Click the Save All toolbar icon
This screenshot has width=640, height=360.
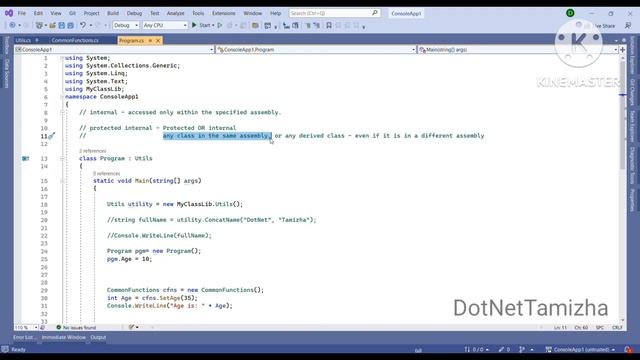[x=71, y=25]
